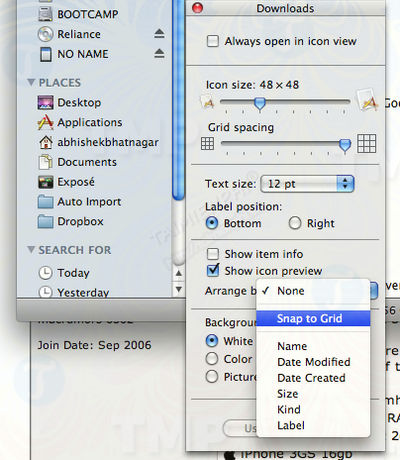Collapse the SEARCH FOR section
The height and width of the screenshot is (460, 400).
click(x=31, y=250)
